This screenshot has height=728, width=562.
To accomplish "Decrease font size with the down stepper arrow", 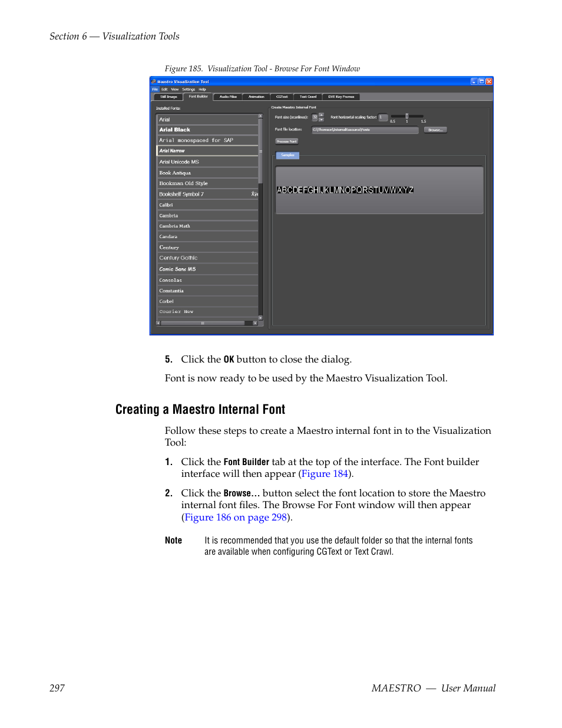I will tap(321, 119).
